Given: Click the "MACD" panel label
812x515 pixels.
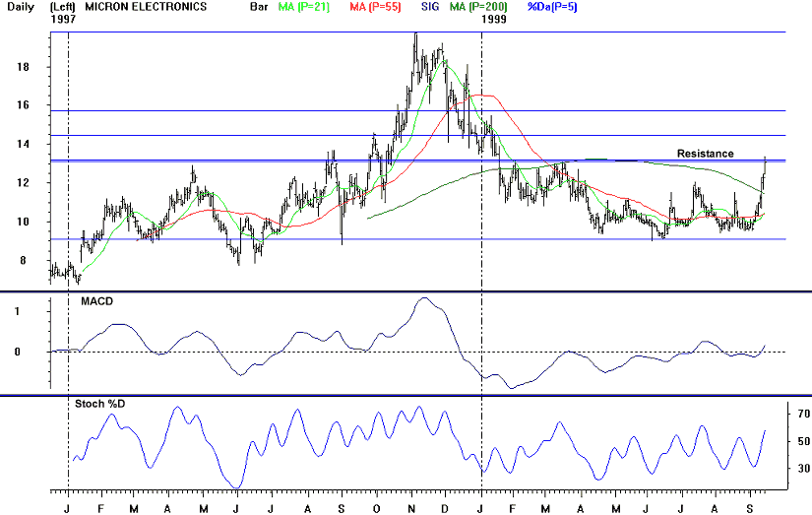Looking at the screenshot, I should click(x=96, y=301).
